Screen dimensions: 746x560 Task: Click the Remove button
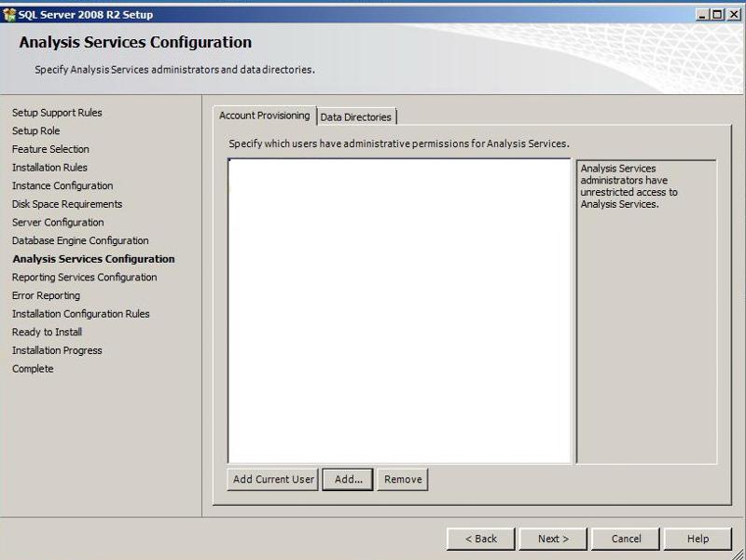[403, 479]
